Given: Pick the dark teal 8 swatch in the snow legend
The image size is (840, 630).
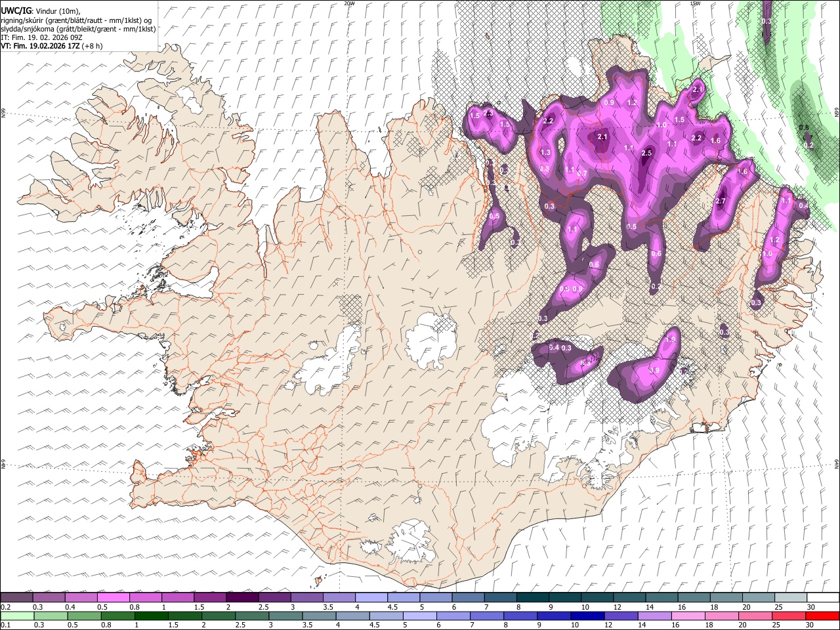Looking at the screenshot, I should [533, 598].
